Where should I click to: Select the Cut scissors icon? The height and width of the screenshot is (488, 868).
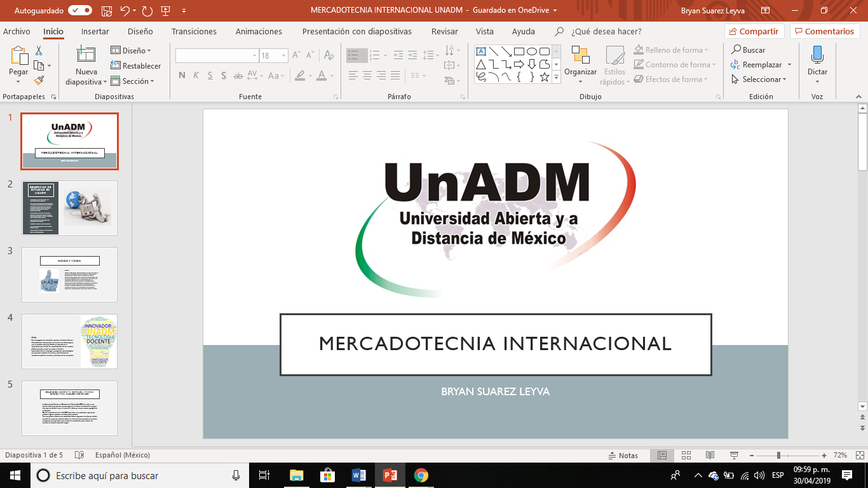(39, 51)
